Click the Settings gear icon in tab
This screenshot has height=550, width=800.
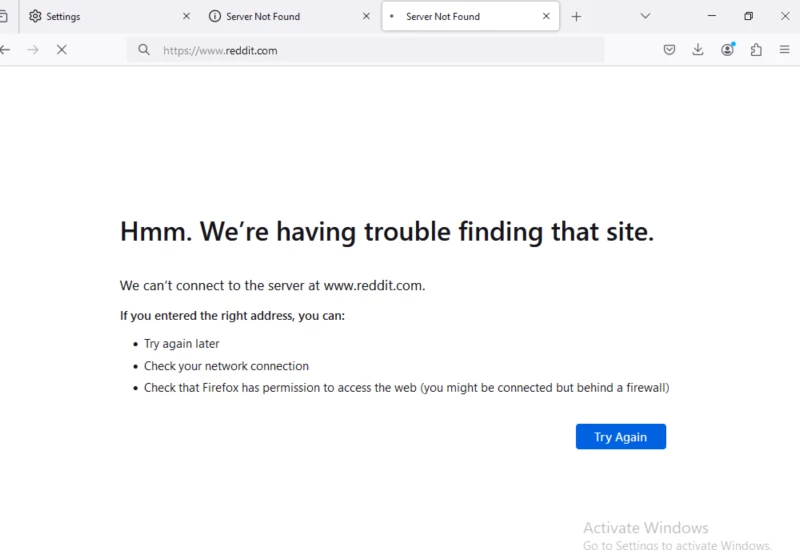(35, 16)
